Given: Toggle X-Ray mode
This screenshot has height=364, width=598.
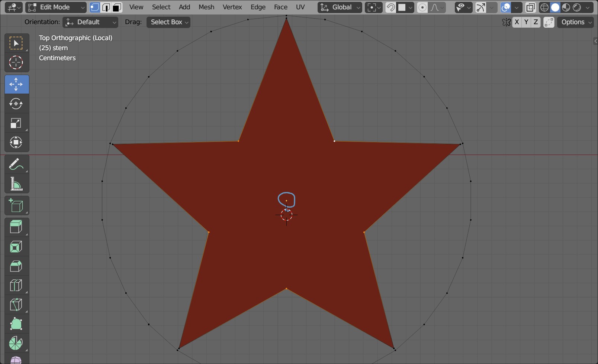Looking at the screenshot, I should tap(530, 7).
